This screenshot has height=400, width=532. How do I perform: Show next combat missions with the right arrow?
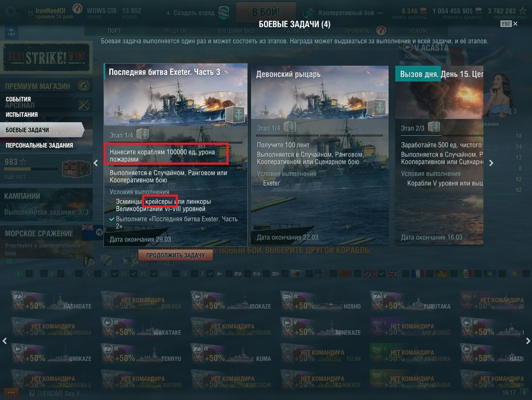(x=491, y=163)
